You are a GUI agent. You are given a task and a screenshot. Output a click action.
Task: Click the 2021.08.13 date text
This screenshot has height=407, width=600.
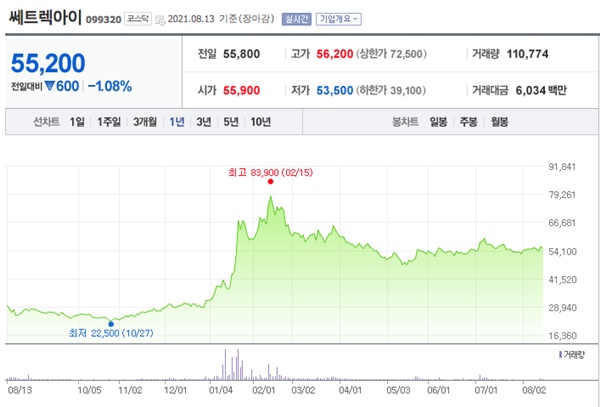point(191,19)
